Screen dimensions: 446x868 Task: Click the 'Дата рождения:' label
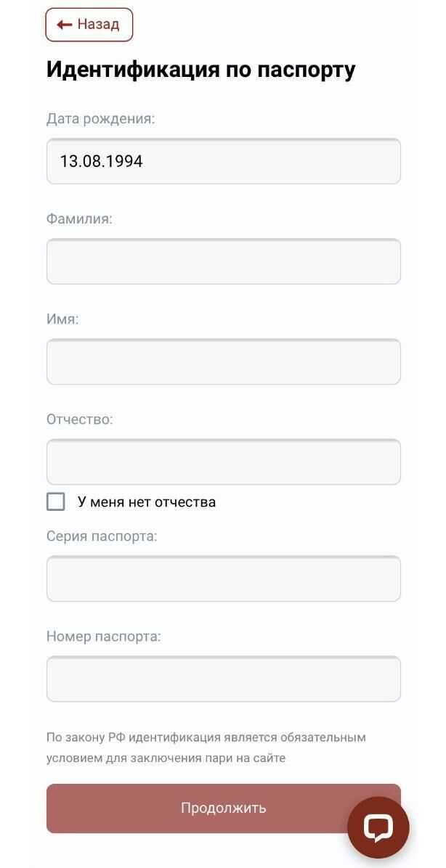101,118
